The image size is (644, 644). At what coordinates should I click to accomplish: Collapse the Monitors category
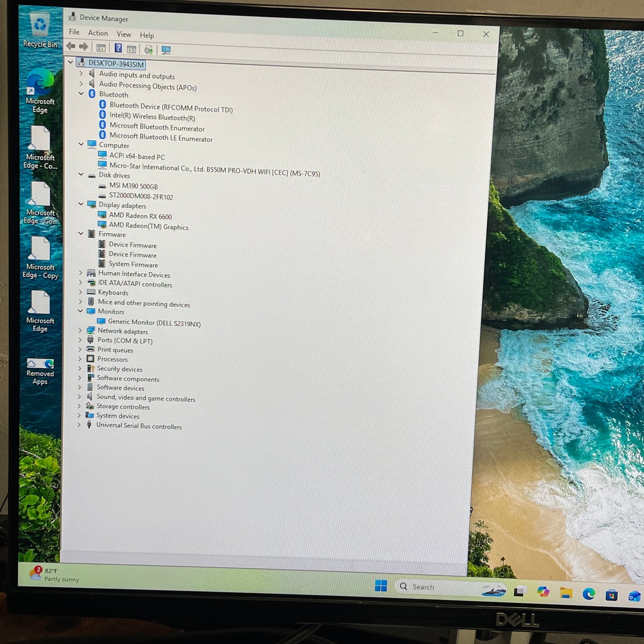(80, 311)
